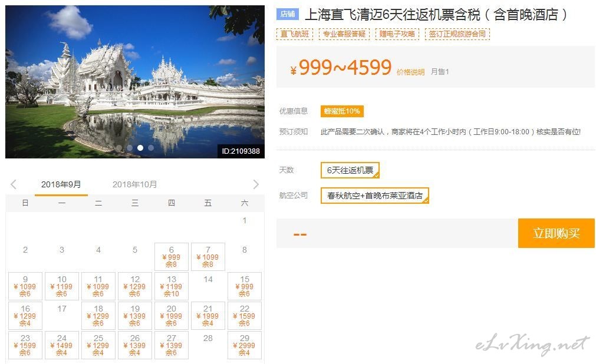This screenshot has height=364, width=596.
Task: Pick September 10 priced ¥1199
Action: tap(61, 286)
